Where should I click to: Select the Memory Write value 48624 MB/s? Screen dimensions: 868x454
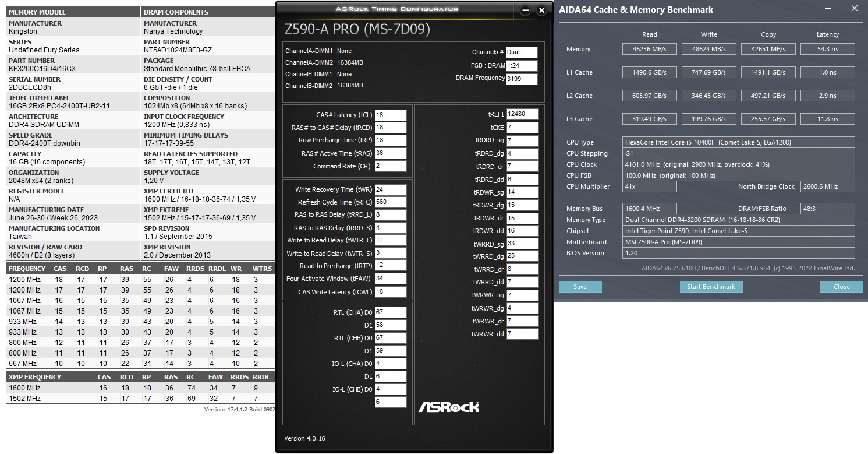(709, 49)
